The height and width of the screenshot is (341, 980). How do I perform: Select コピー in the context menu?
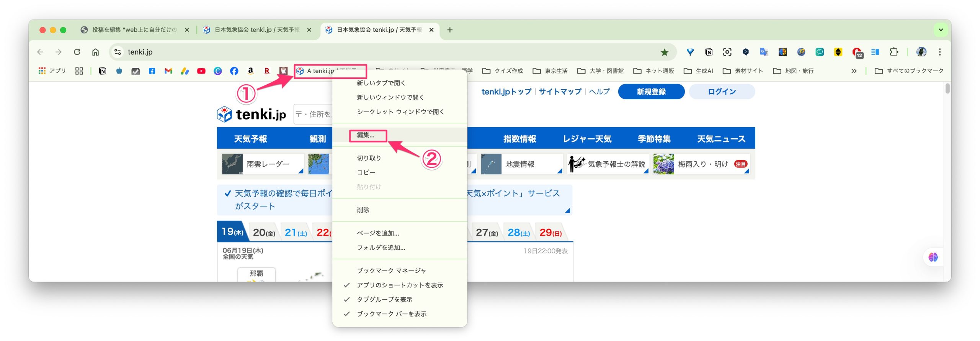pos(400,172)
